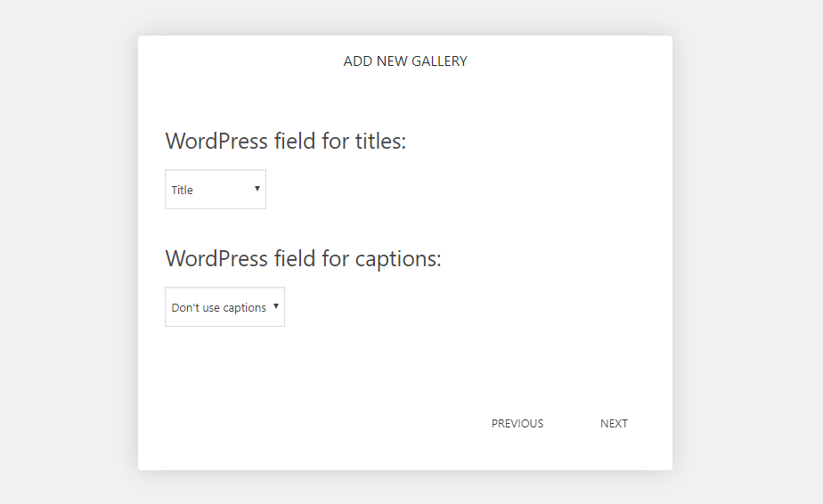Click the "WordPress field for titles:" label
Image resolution: width=823 pixels, height=504 pixels.
click(x=286, y=141)
